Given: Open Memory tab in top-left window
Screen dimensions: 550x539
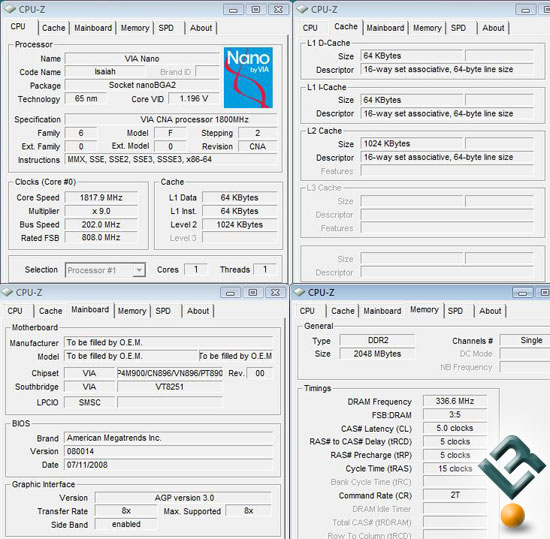Looking at the screenshot, I should coord(135,28).
